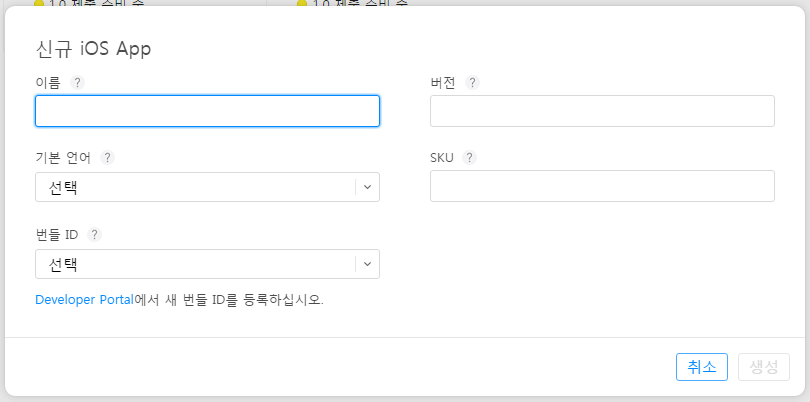Click the text 에서 새 번들 ID를 등록하십시오

pos(229,300)
